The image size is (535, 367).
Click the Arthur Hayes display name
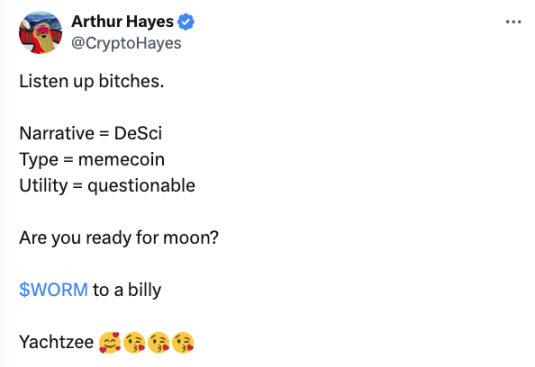pos(122,22)
